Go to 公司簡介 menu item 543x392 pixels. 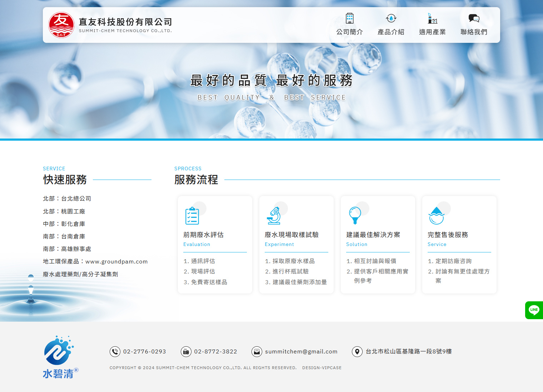point(350,32)
